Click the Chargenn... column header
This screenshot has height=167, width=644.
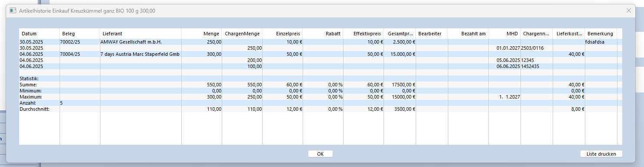pos(537,34)
